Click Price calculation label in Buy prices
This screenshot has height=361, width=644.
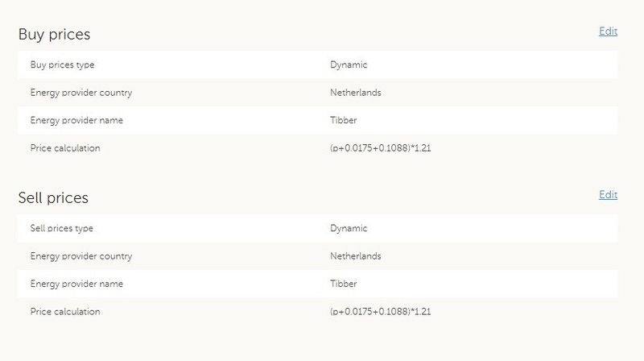pyautogui.click(x=65, y=148)
